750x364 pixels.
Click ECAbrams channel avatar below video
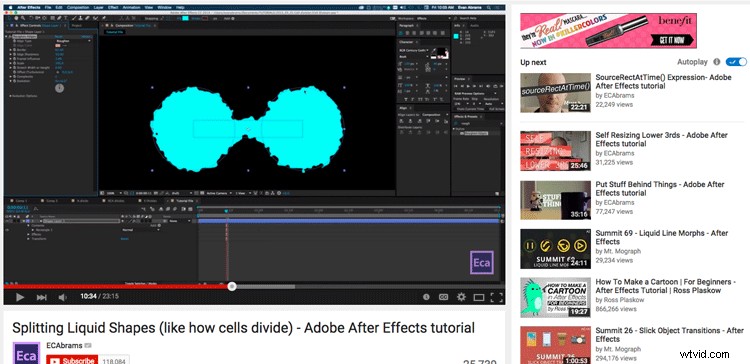[x=26, y=353]
